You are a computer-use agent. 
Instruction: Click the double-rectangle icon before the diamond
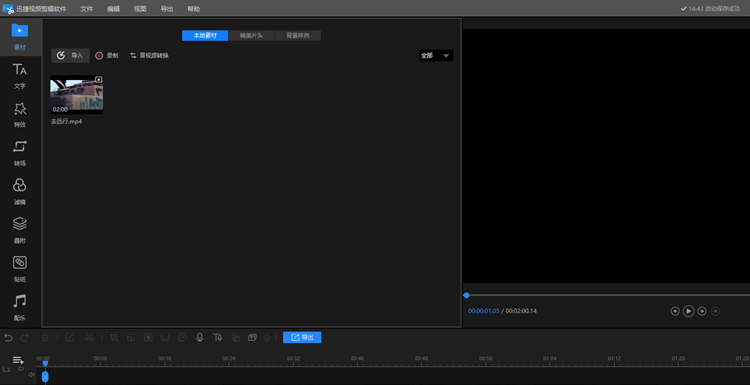click(252, 338)
